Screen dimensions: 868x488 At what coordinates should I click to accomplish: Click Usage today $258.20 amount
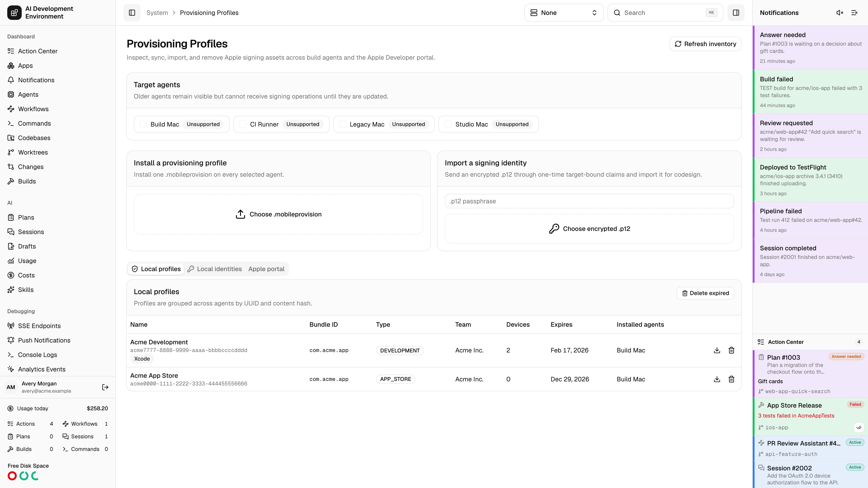point(97,408)
